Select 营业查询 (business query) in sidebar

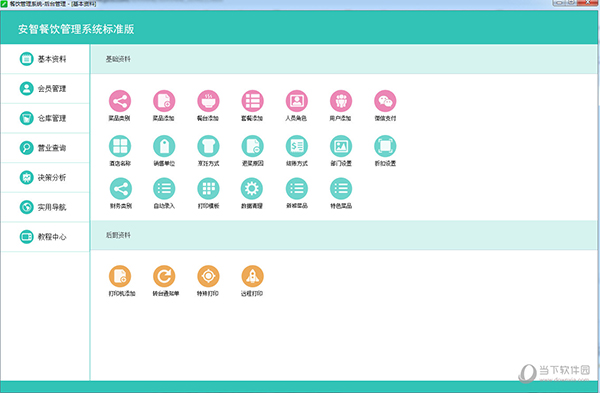pyautogui.click(x=45, y=148)
